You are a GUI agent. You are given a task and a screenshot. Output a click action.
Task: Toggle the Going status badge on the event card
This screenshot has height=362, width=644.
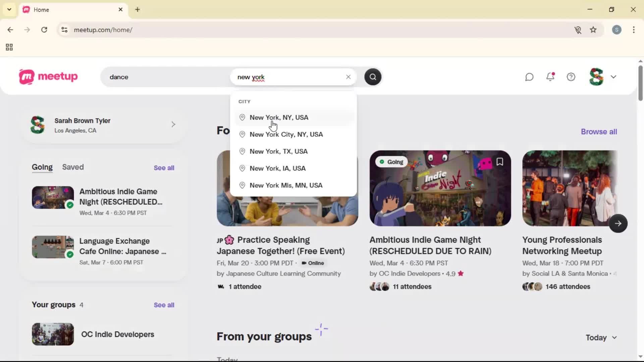391,162
